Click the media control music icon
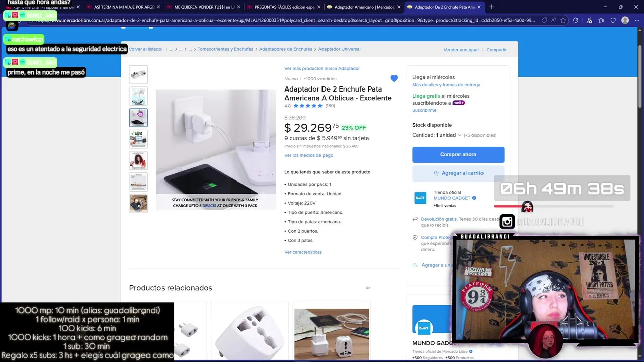 tap(589, 20)
